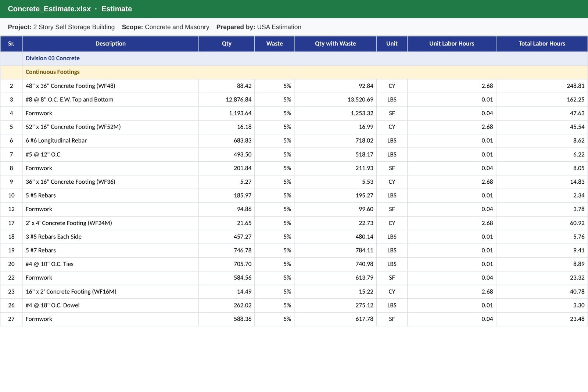Select the Division 03 Concrete row
Image resolution: width=588 pixels, height=392 pixels.
[294, 58]
